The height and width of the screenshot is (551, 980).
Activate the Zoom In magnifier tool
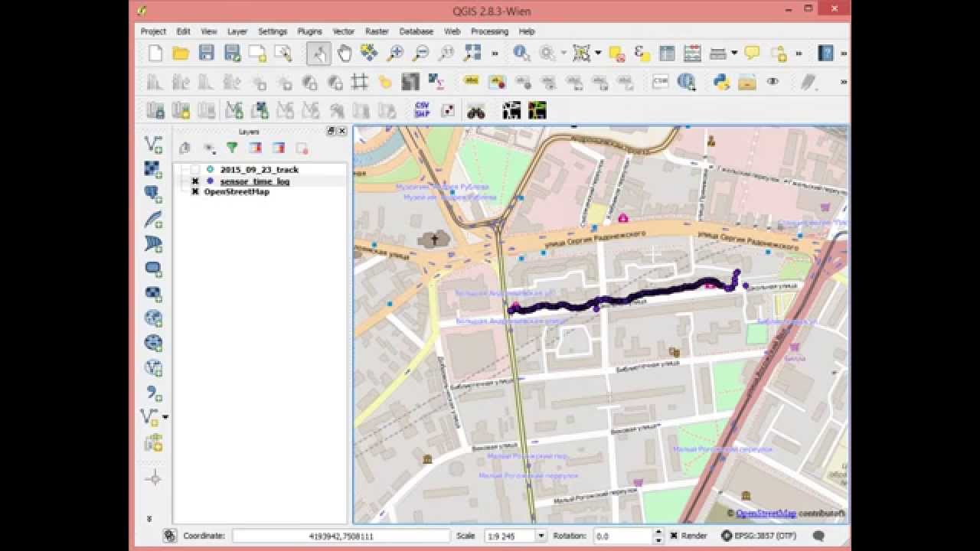tap(395, 53)
